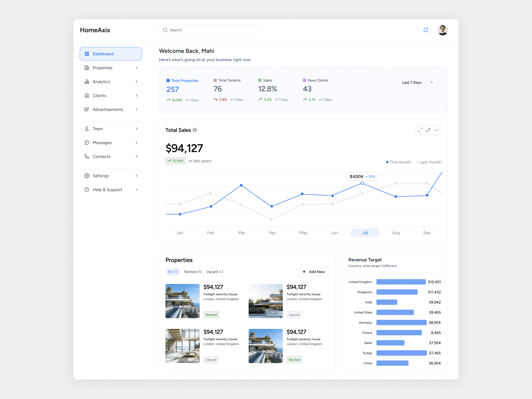Image resolution: width=532 pixels, height=399 pixels.
Task: Click the notification bell icon
Action: (x=425, y=30)
